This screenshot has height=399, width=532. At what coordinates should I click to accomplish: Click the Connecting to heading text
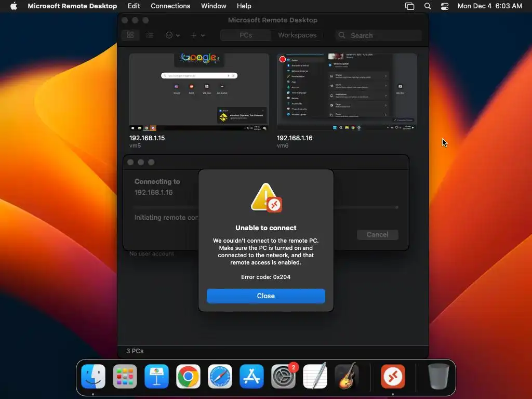(157, 181)
